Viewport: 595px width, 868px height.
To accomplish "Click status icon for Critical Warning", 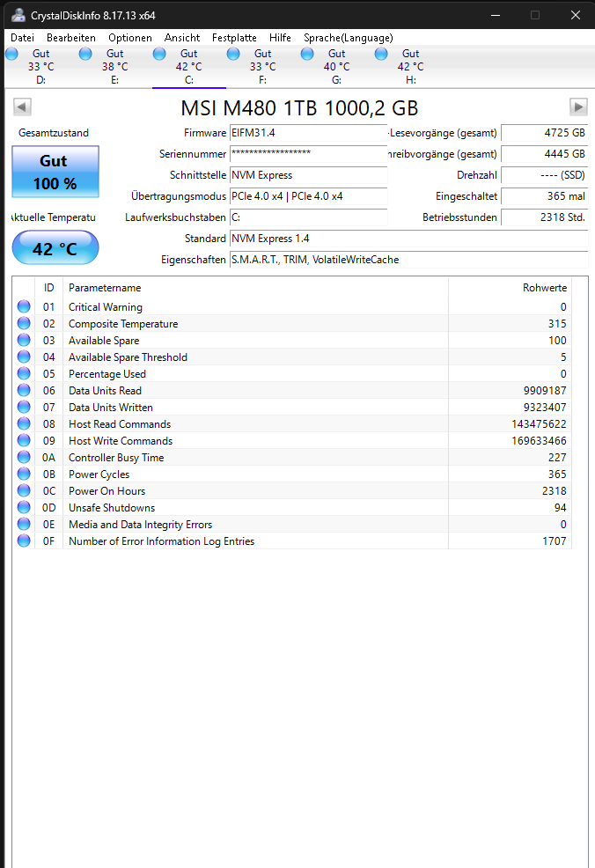I will 24,306.
